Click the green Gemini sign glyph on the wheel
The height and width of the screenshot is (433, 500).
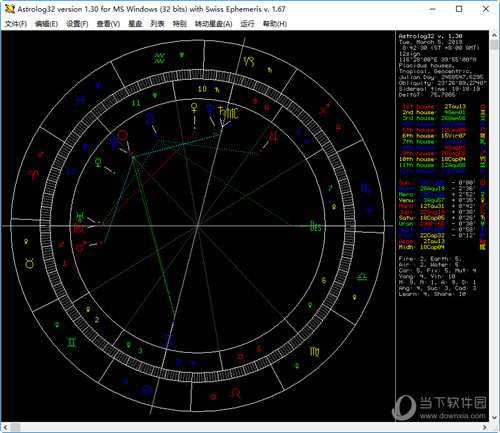coord(71,342)
